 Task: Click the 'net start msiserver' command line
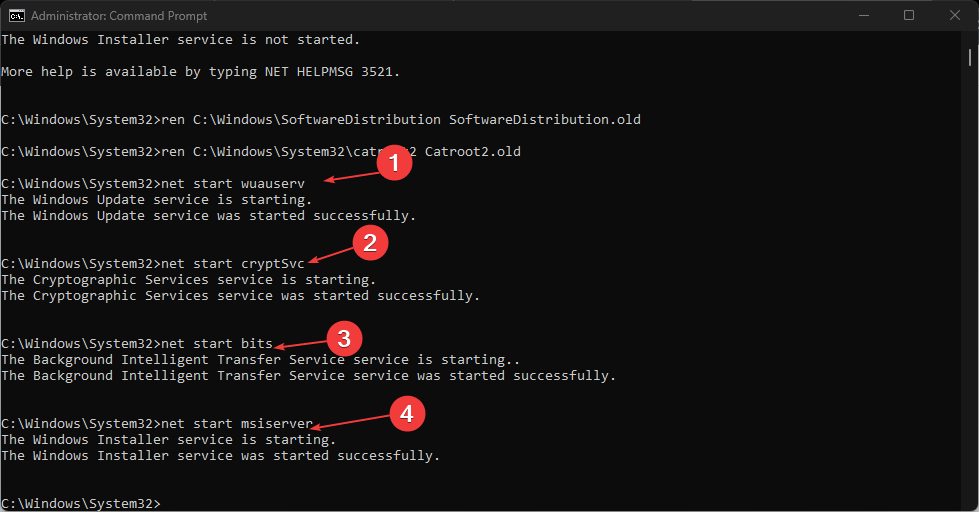pos(157,423)
